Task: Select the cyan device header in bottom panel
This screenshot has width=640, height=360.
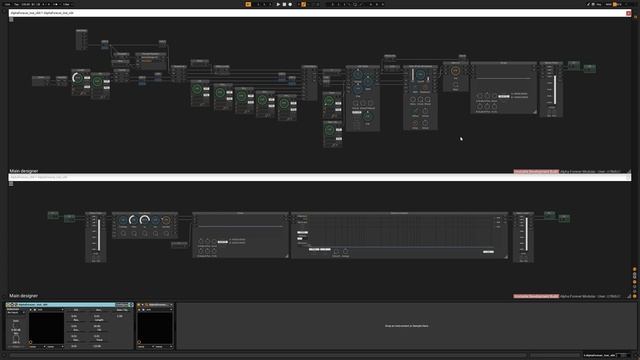Action: [69, 304]
